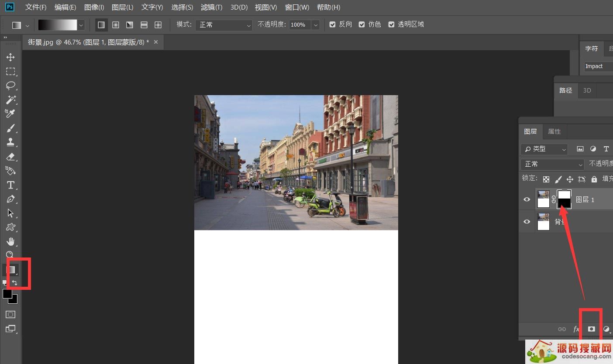Click the Add layer mask icon

[591, 329]
